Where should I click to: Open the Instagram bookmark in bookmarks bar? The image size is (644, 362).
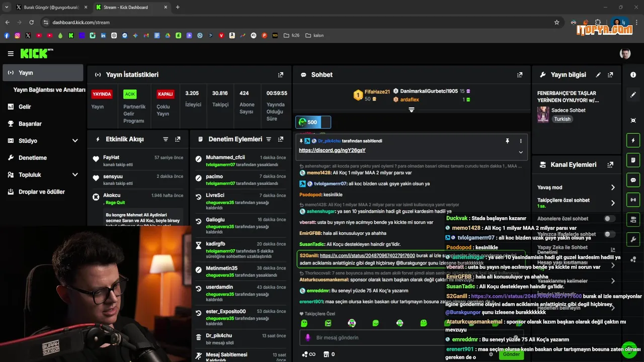tap(17, 35)
